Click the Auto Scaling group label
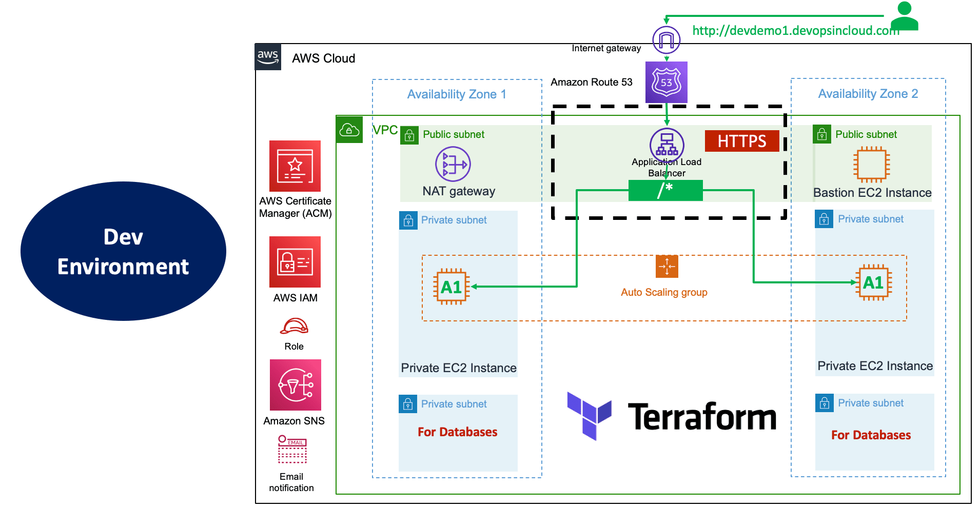Image resolution: width=980 pixels, height=509 pixels. point(664,292)
